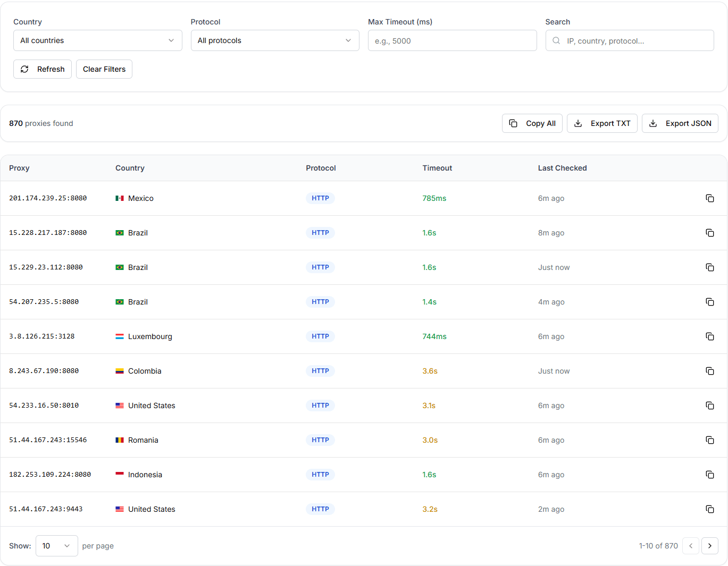Click the 3.0s timeout value
This screenshot has height=566, width=728.
[430, 440]
